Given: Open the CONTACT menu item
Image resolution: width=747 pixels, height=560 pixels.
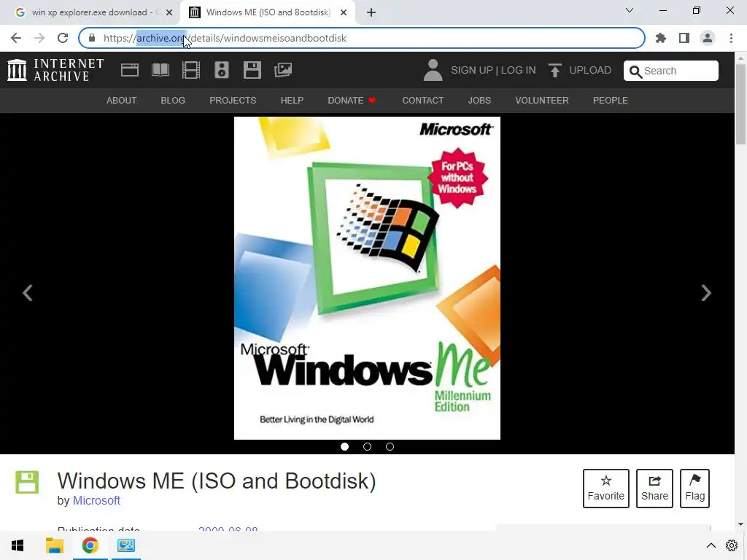Looking at the screenshot, I should (x=422, y=101).
